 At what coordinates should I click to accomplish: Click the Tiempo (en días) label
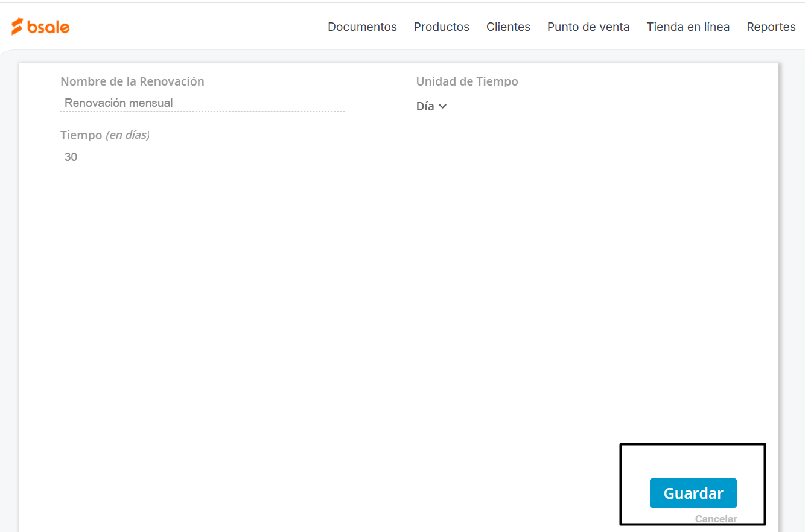(105, 135)
